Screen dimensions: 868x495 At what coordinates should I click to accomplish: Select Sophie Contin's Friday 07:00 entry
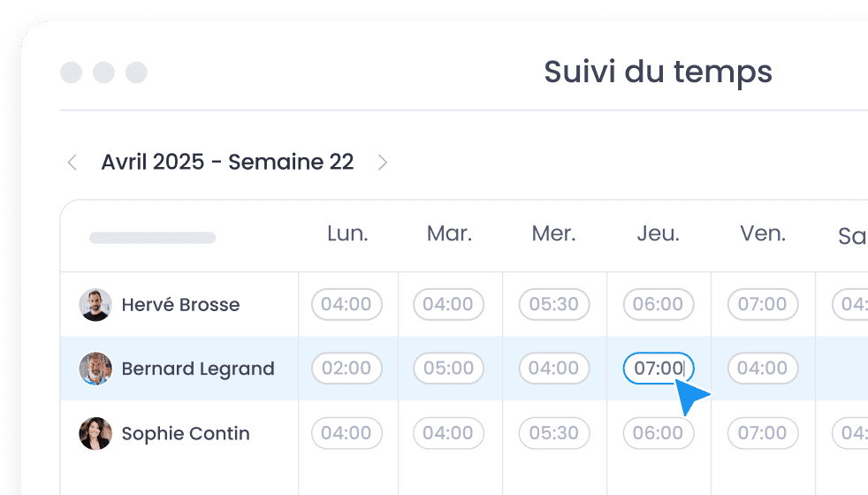[x=762, y=433]
